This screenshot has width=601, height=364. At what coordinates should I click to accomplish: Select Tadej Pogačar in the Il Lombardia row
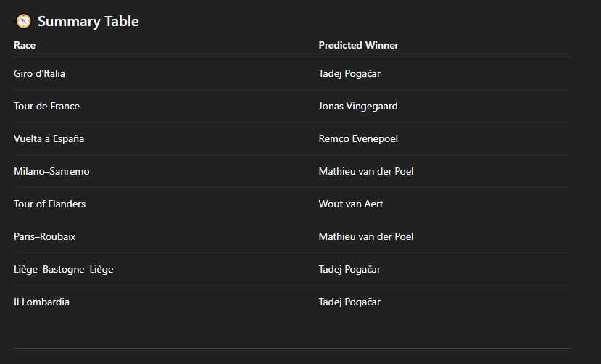point(349,302)
